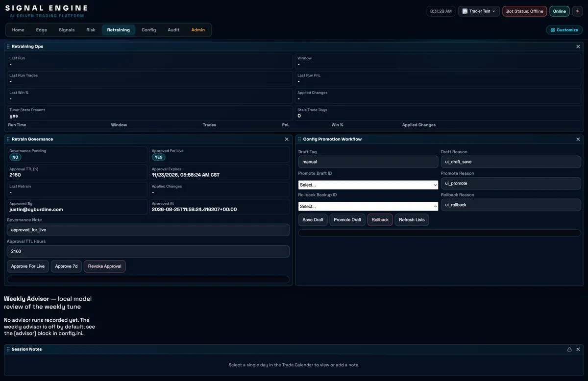The height and width of the screenshot is (381, 588).
Task: Grab the Session Notes drag handle
Action: pos(8,349)
